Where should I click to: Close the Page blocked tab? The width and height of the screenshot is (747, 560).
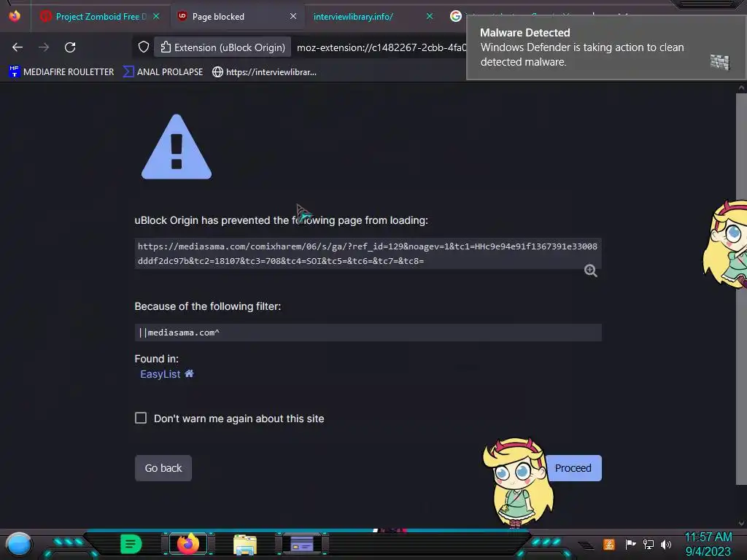click(293, 16)
